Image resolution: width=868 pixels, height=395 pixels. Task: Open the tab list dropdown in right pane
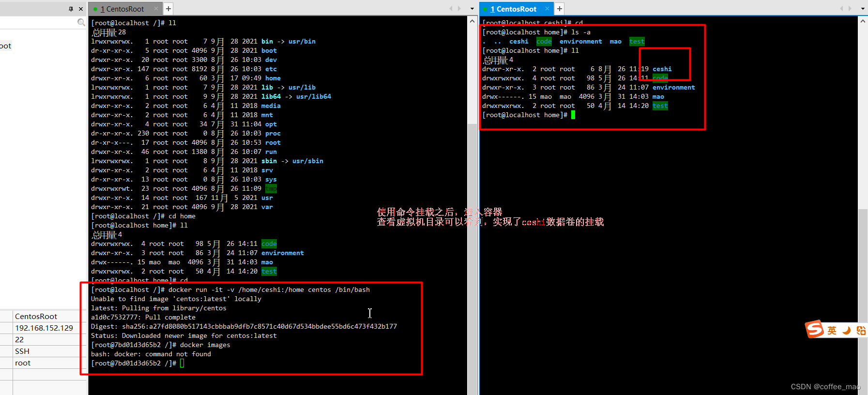863,9
